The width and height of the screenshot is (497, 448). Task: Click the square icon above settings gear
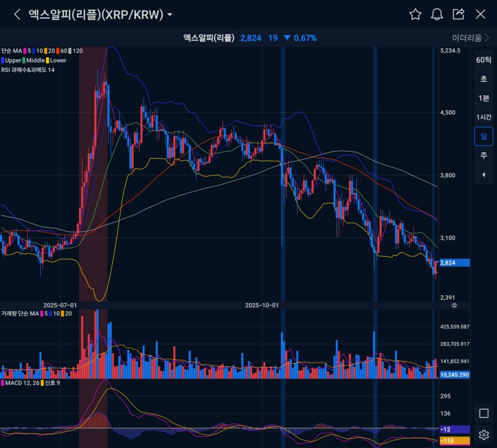click(483, 413)
